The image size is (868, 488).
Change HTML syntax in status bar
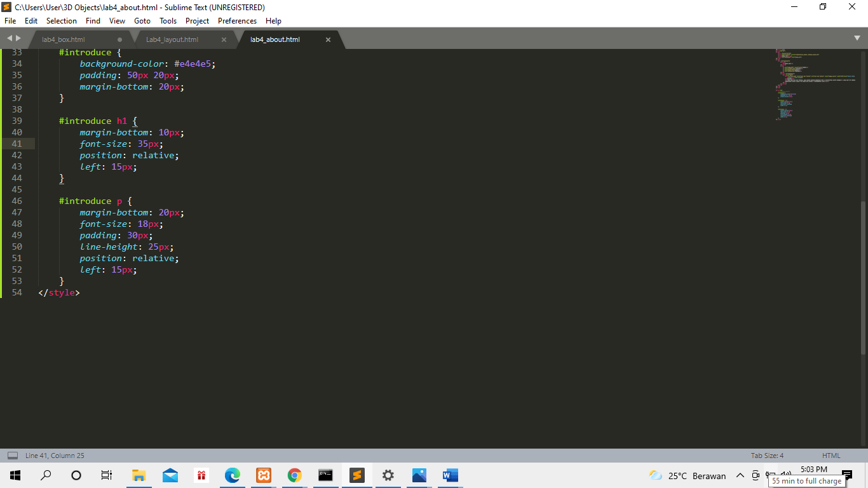831,456
